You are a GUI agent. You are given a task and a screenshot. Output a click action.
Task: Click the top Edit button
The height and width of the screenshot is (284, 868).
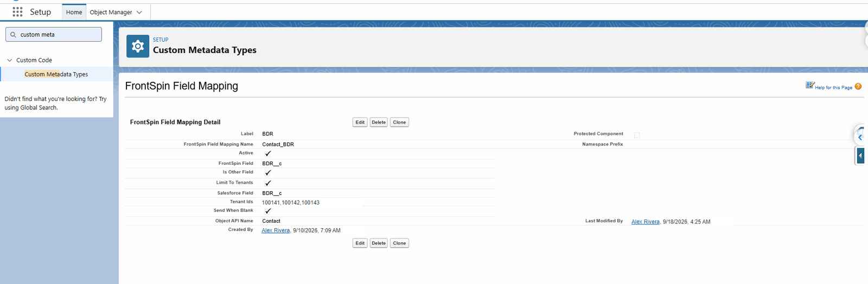(x=360, y=122)
